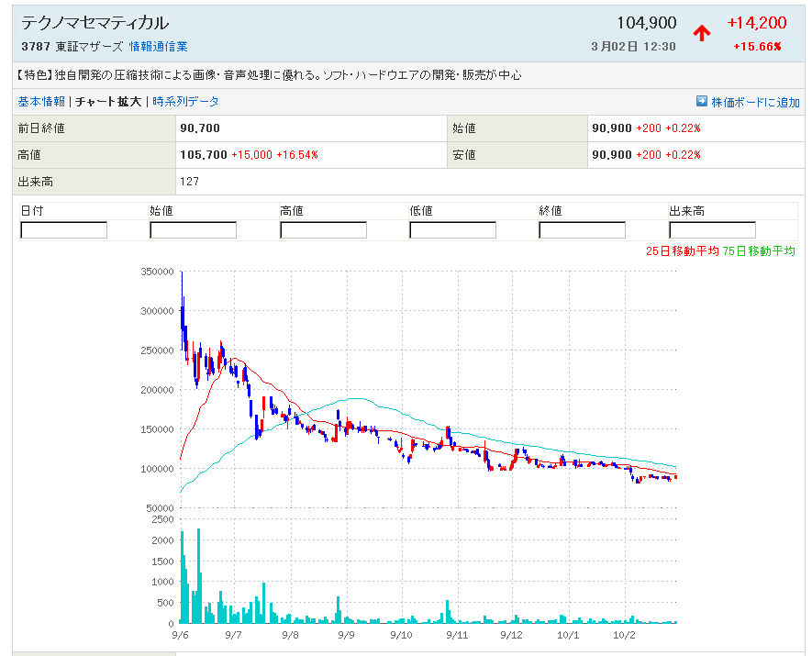Click the 始値 text field under the chart header
The height and width of the screenshot is (656, 812).
click(x=193, y=230)
